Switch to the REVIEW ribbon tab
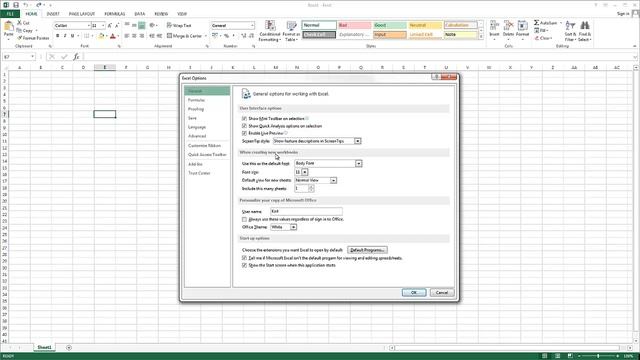Screen dimensions: 640x360 pos(161,14)
